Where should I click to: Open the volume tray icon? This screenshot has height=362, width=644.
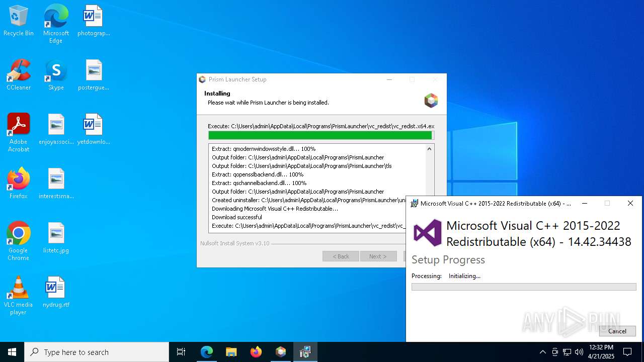pyautogui.click(x=579, y=352)
